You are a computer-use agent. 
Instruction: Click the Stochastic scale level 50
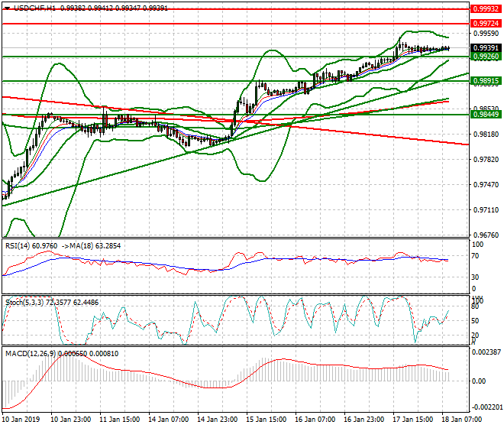pos(476,321)
